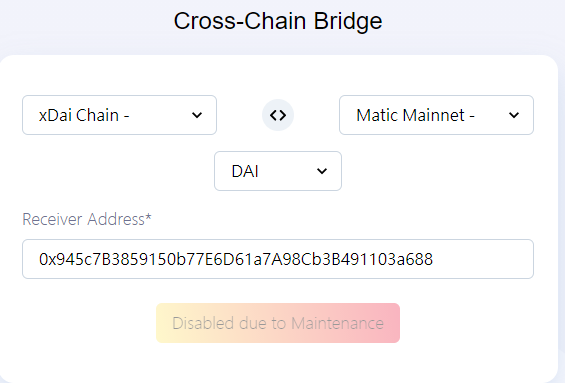The height and width of the screenshot is (383, 565).
Task: Place cursor after address ending a688
Action: (x=435, y=259)
